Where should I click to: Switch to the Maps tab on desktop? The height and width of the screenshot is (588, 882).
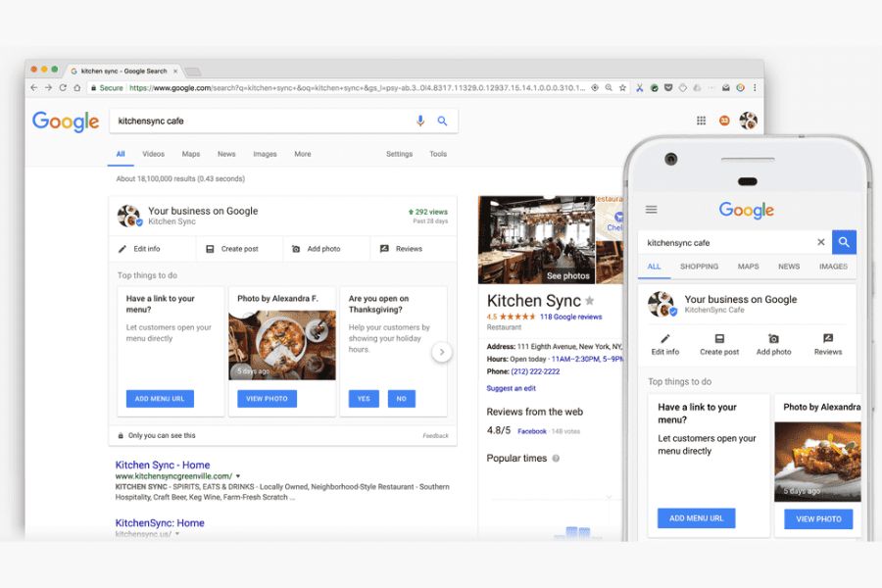tap(191, 154)
